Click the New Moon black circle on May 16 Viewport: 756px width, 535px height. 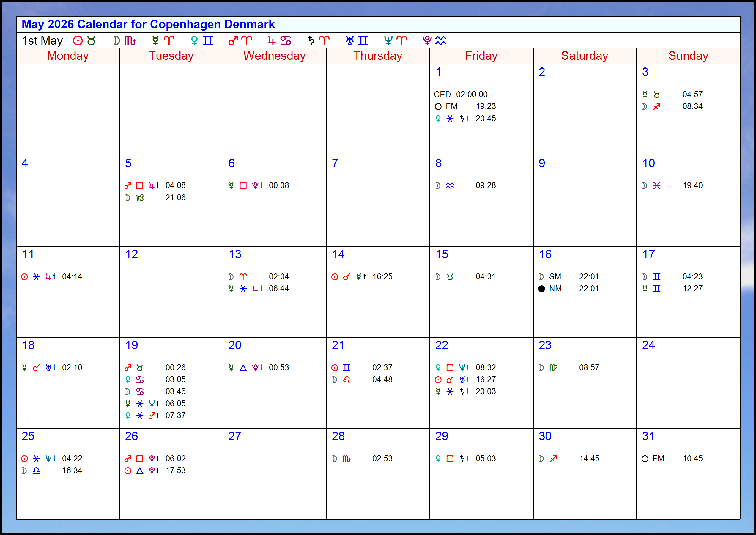click(541, 289)
